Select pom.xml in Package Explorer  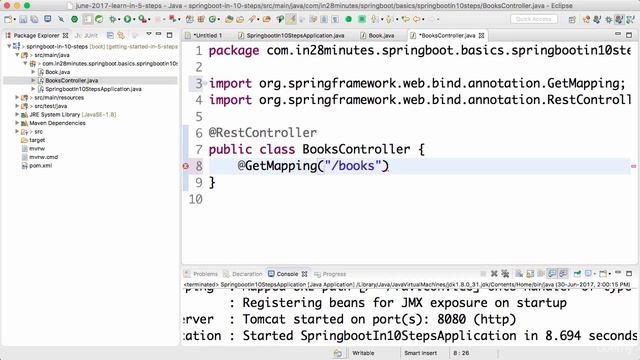(x=40, y=166)
